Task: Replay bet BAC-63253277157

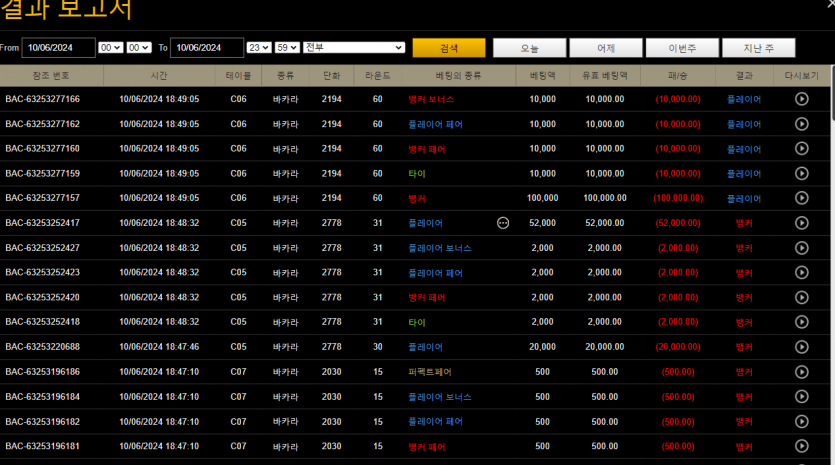Action: click(x=801, y=198)
